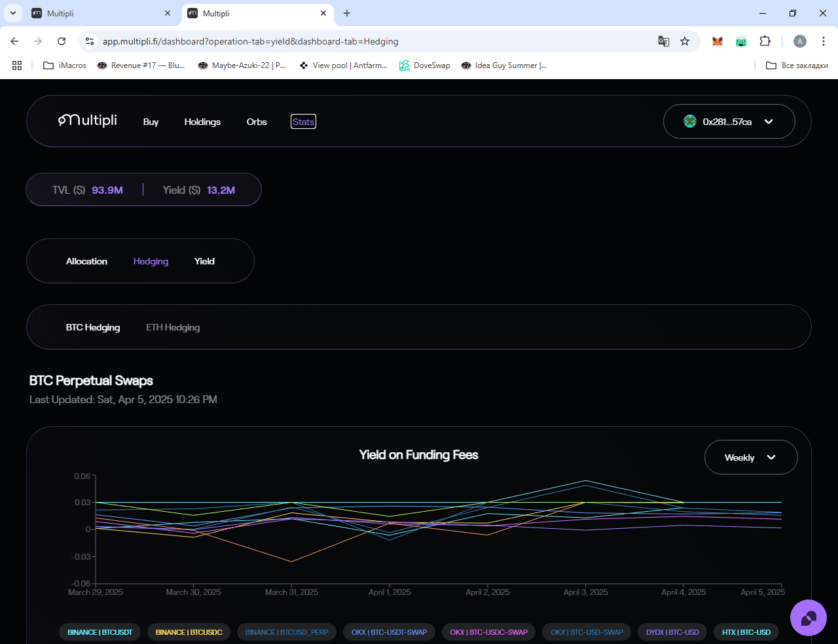Switch to the Allocation tab
The height and width of the screenshot is (644, 838).
click(x=86, y=261)
